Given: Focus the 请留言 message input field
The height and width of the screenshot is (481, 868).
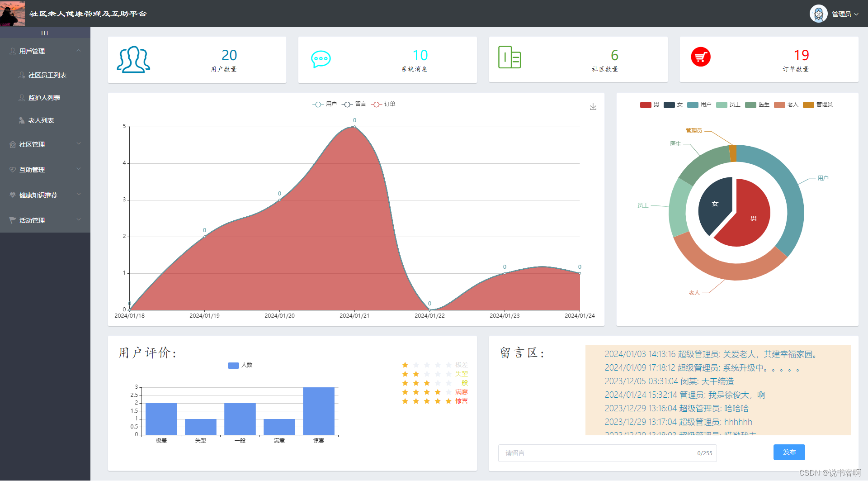Looking at the screenshot, I should [608, 453].
